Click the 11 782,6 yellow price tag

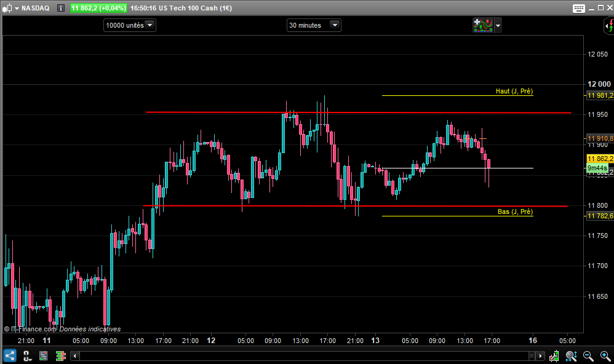click(600, 216)
